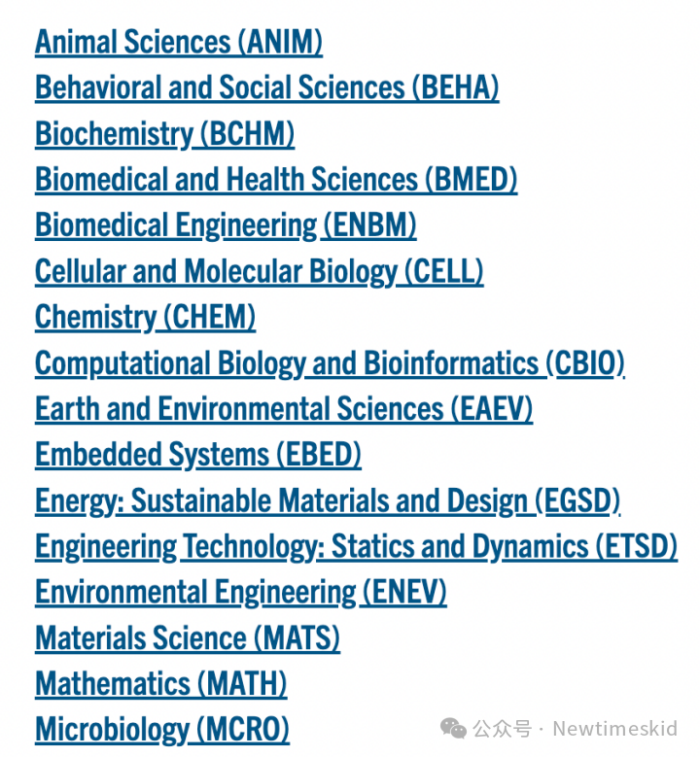Open Computational Biology and Bioinformatics (CBIO)
The image size is (700, 757).
pos(330,363)
